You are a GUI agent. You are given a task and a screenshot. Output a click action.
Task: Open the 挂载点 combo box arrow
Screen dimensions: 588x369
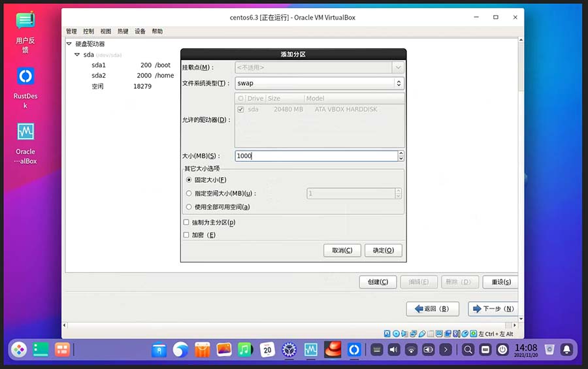coord(399,67)
